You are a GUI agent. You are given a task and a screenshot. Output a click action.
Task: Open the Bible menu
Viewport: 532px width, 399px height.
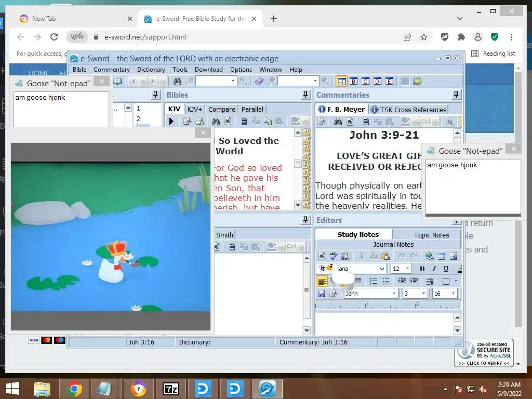point(79,70)
